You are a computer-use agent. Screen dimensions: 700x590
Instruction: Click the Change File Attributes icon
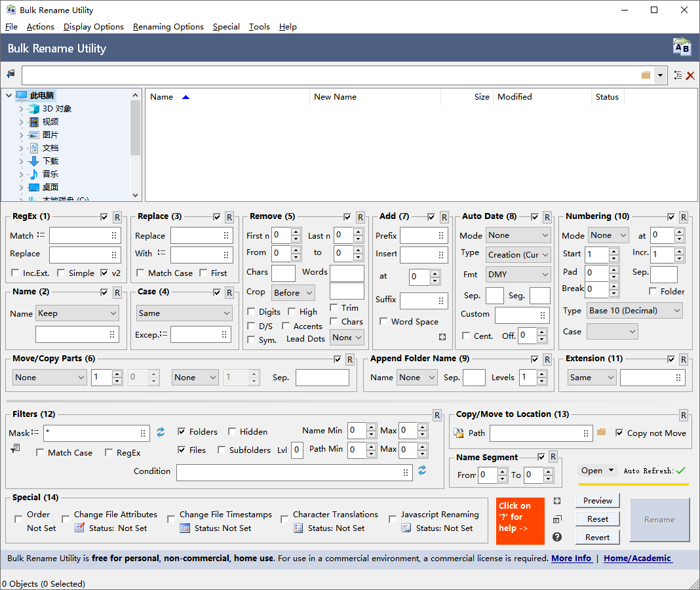(x=79, y=528)
